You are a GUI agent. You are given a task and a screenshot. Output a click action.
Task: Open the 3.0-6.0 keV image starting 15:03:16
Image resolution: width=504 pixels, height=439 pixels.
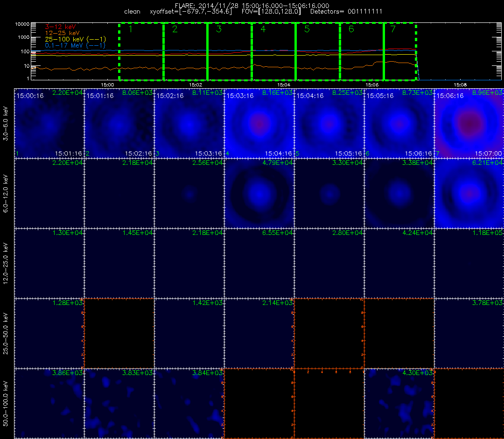[x=259, y=123]
